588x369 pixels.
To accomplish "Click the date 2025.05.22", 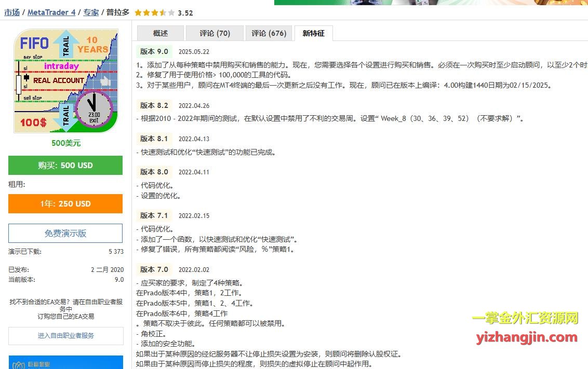I will [x=194, y=52].
